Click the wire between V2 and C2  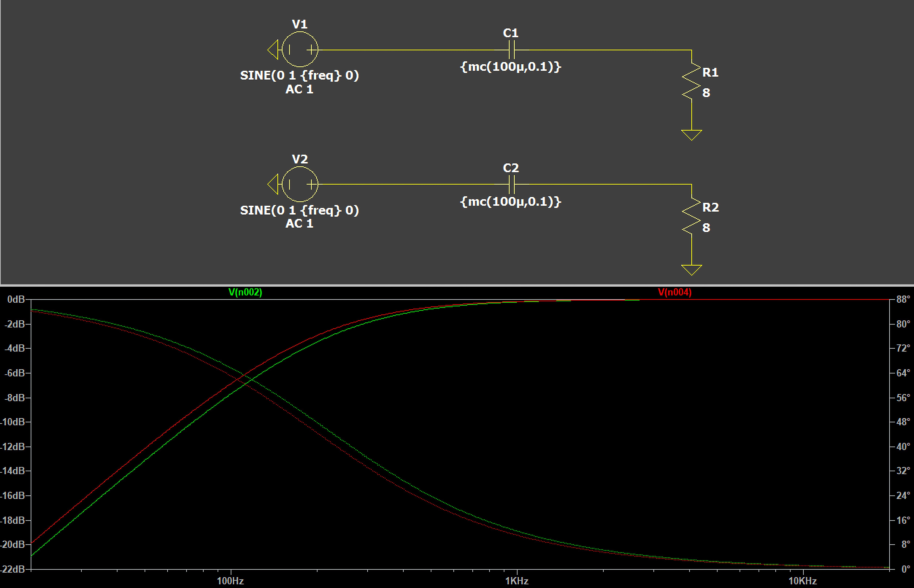coord(413,184)
